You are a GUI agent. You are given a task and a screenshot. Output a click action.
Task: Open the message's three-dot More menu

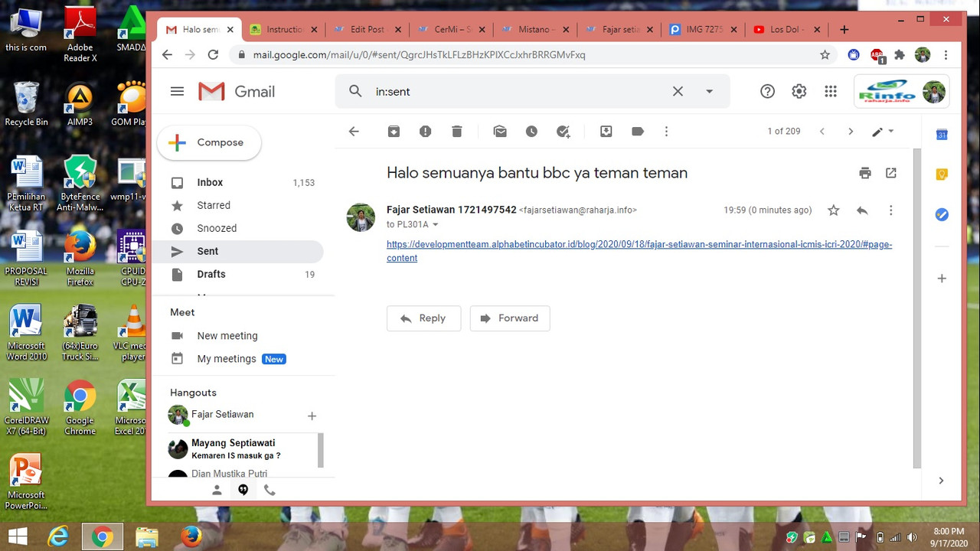click(890, 210)
